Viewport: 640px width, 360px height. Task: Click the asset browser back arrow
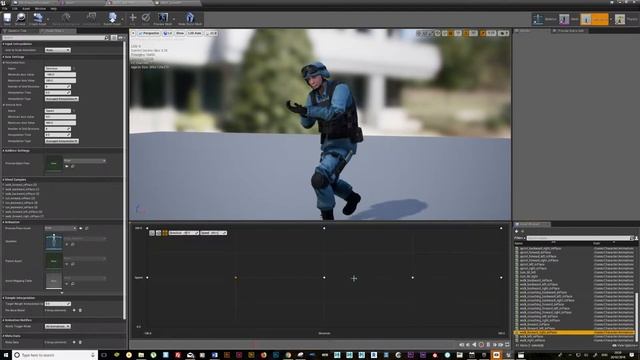[516, 231]
